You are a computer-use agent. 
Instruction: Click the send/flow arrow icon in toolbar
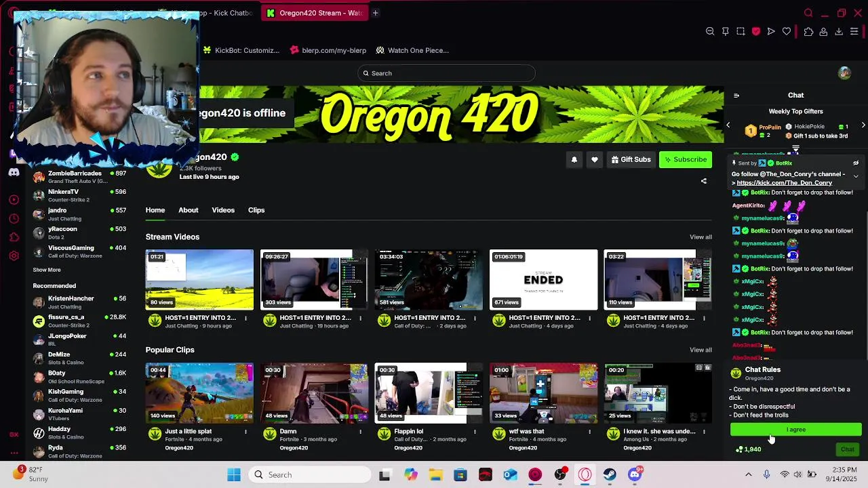pos(771,31)
